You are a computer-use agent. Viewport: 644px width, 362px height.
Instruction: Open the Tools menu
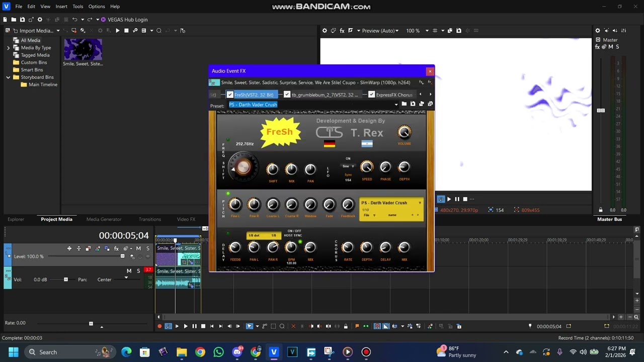tap(78, 7)
